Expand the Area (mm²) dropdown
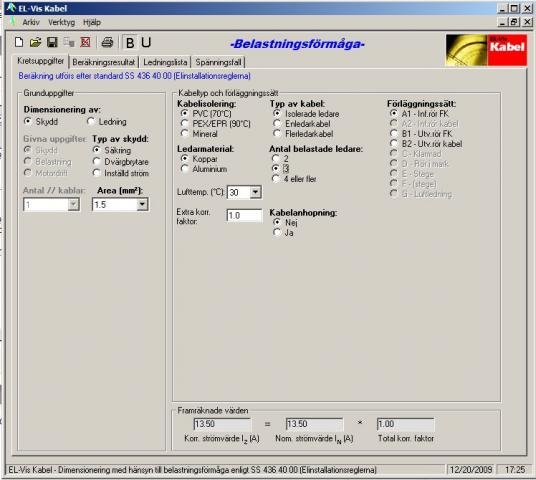The width and height of the screenshot is (536, 480). tap(142, 205)
